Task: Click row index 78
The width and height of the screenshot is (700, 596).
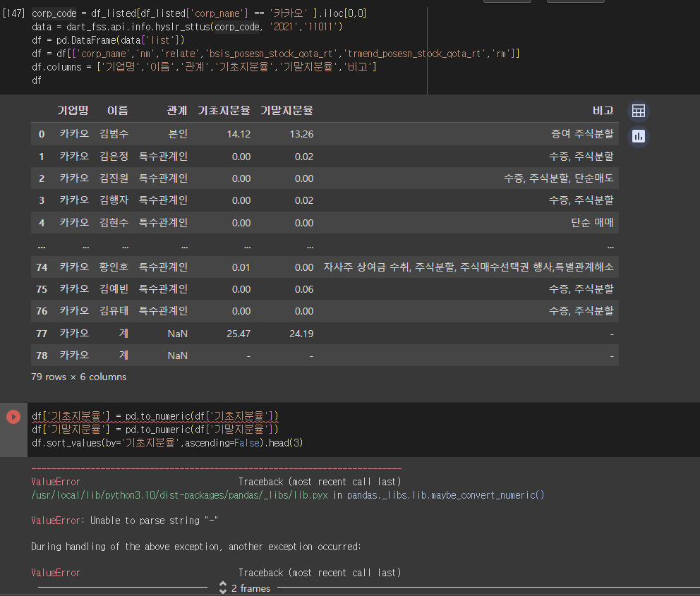Action: (42, 355)
